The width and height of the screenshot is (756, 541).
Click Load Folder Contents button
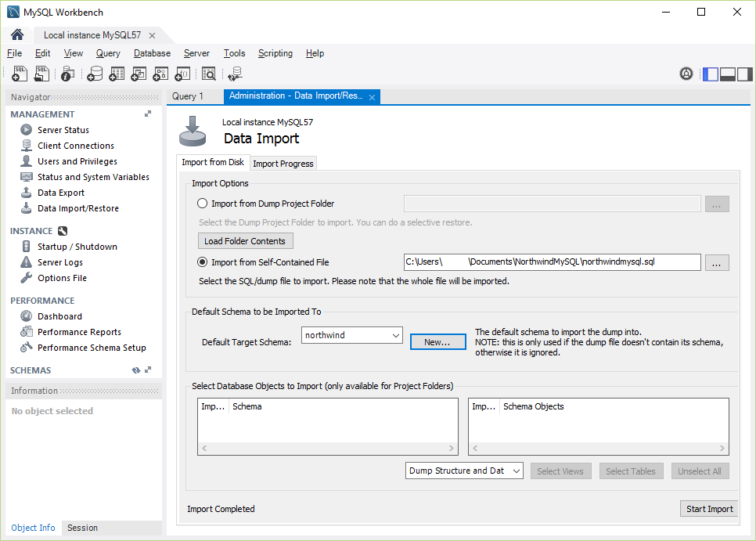tap(245, 241)
